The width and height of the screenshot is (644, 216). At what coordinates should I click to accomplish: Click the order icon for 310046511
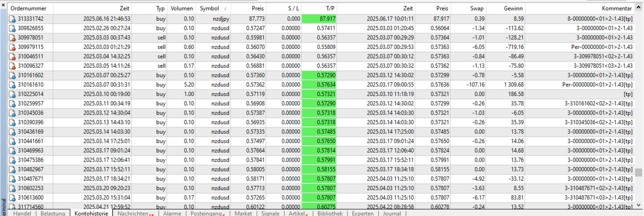[x=12, y=56]
